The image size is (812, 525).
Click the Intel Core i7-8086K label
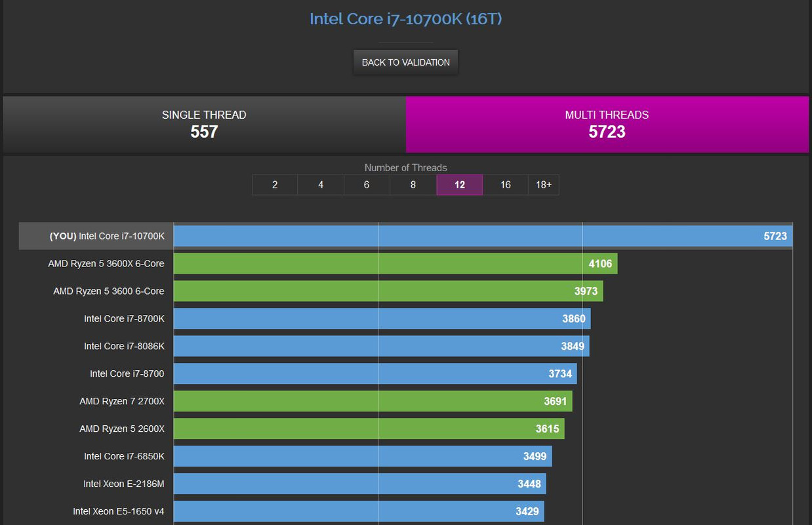point(124,346)
